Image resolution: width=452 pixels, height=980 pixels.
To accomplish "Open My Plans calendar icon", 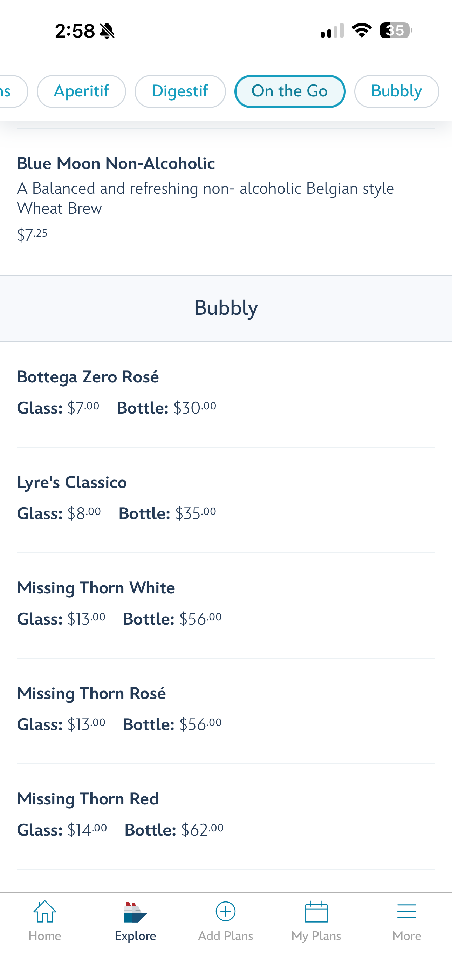I will click(x=316, y=912).
